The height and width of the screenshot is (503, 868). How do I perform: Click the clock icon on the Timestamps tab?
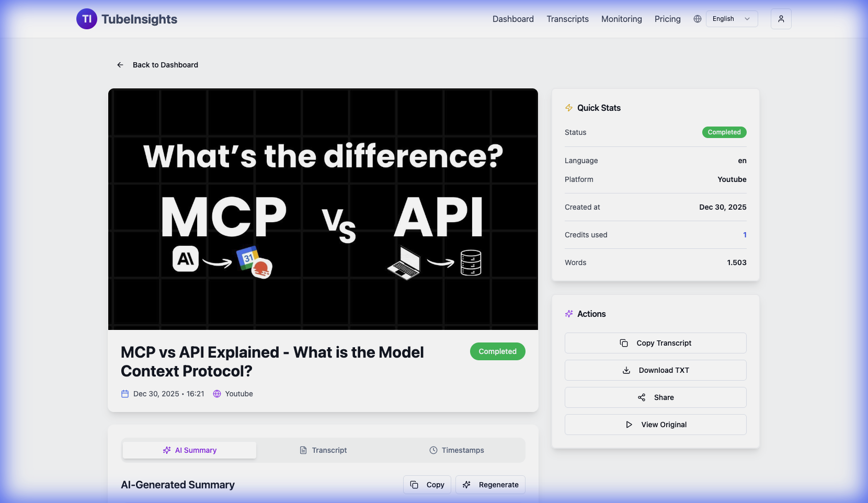(x=433, y=450)
